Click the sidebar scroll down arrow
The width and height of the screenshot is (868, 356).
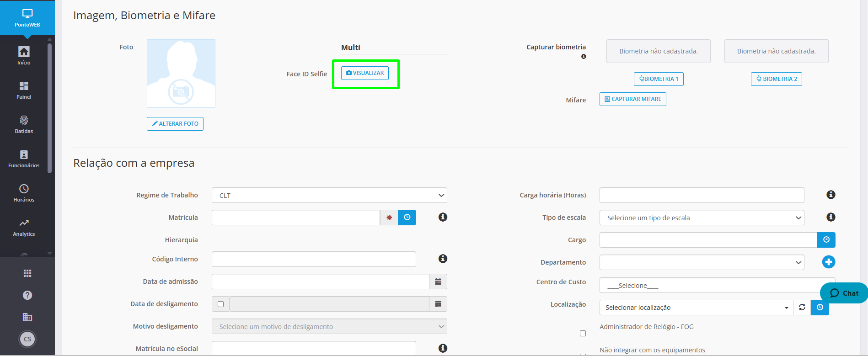[x=49, y=253]
